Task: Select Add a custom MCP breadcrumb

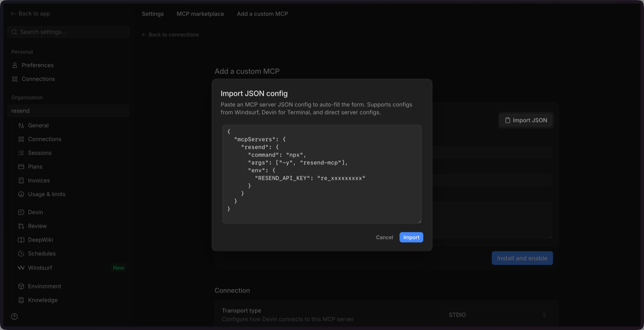Action: pyautogui.click(x=262, y=14)
